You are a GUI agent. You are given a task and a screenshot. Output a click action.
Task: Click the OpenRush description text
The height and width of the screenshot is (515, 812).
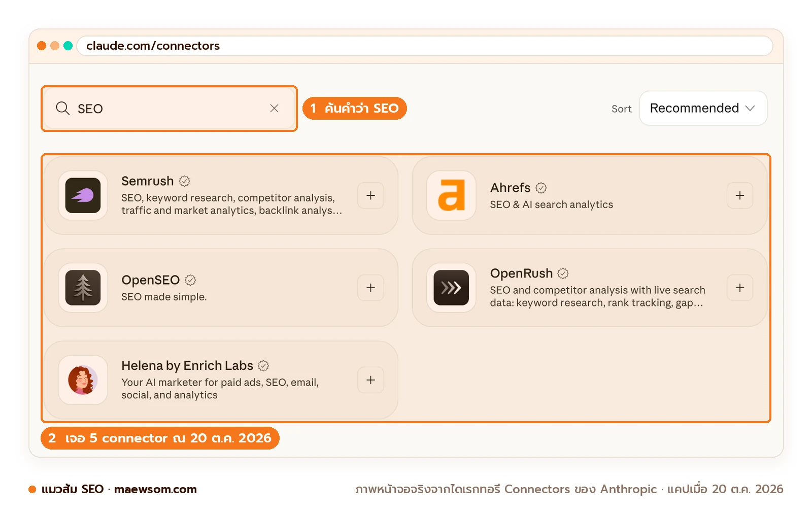click(597, 296)
